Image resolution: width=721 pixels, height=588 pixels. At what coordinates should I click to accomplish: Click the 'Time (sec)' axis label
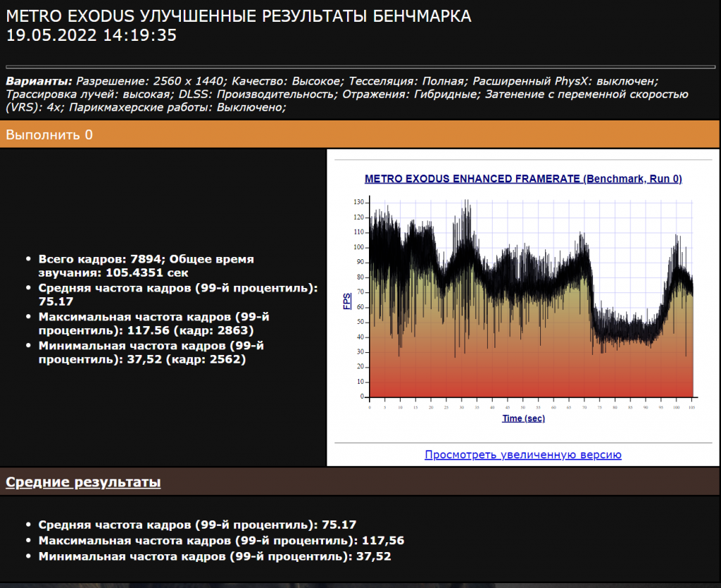click(x=523, y=418)
